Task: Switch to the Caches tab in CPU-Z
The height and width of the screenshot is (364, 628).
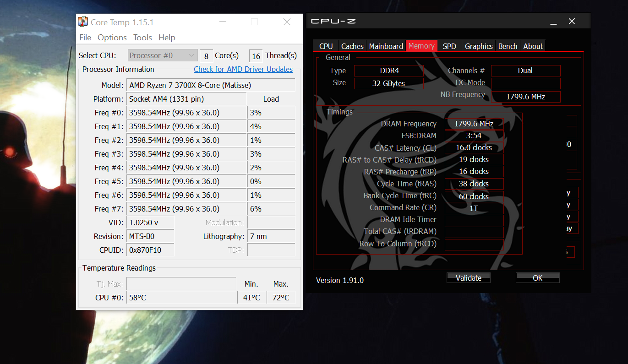Action: 352,46
